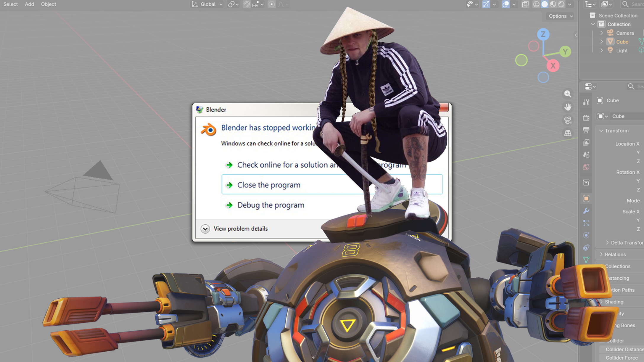The height and width of the screenshot is (362, 644).
Task: Select the Light object in outliner
Action: coord(622,51)
